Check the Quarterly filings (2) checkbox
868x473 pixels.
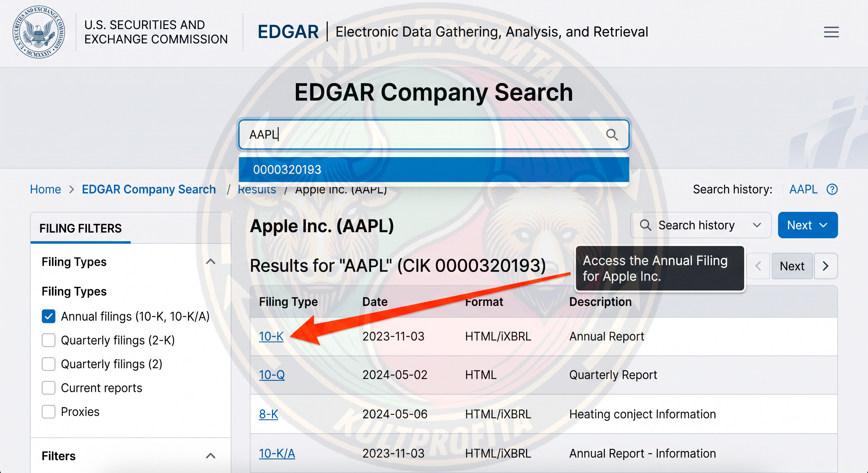(48, 364)
